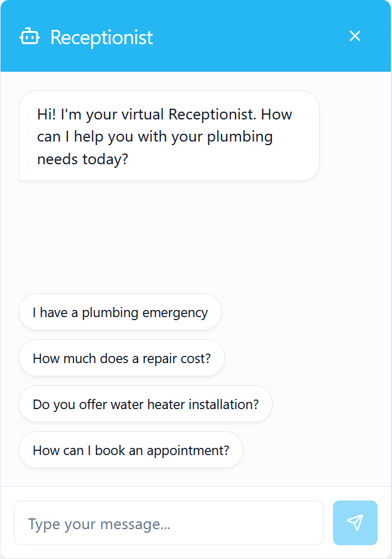Click the 'Type your message...' input field
Image resolution: width=392 pixels, height=559 pixels.
(169, 523)
